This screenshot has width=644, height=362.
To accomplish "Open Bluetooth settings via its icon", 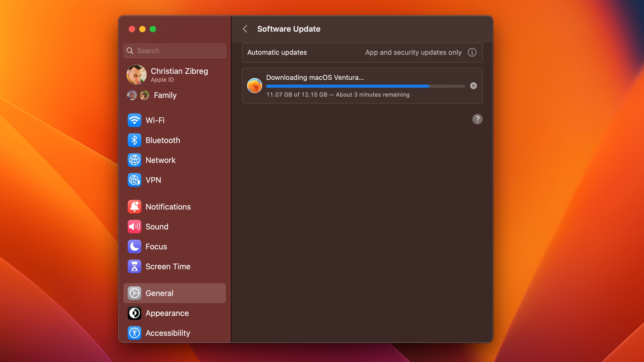I will 134,140.
